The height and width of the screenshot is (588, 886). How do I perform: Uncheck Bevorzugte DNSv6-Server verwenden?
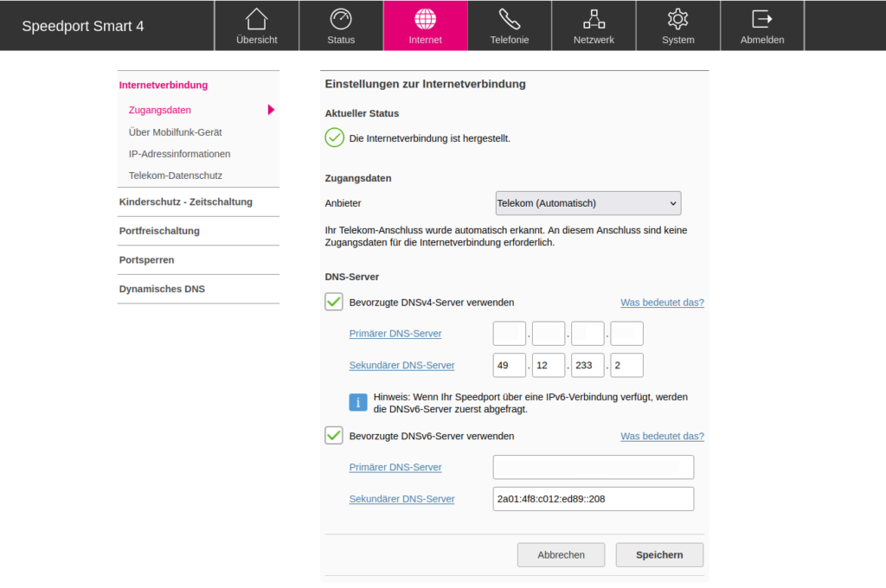(334, 435)
